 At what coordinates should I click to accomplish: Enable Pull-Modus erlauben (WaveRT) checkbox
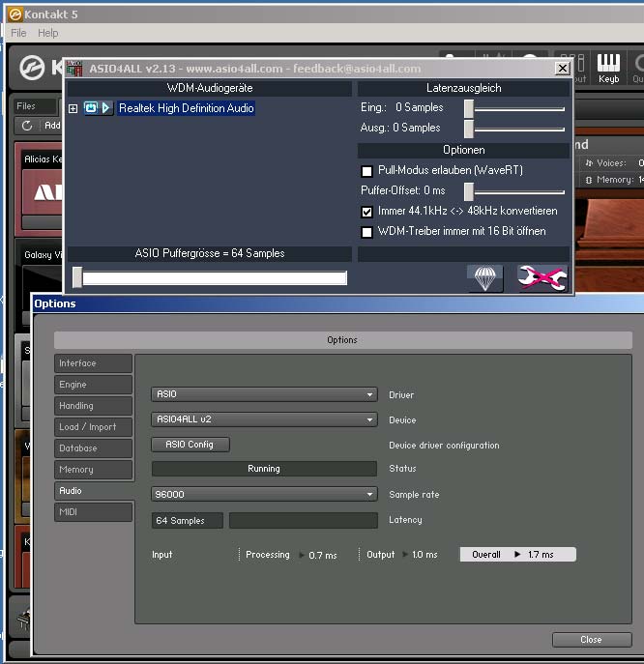click(x=366, y=171)
